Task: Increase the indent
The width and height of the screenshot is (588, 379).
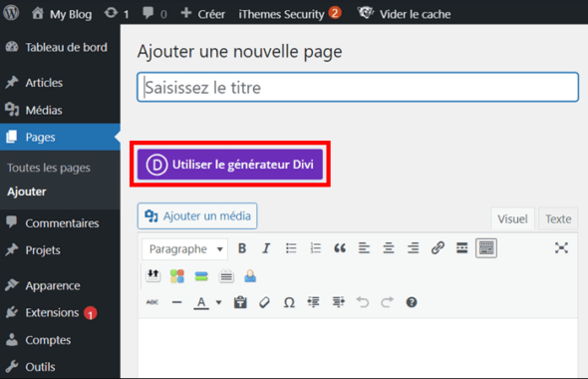Action: pos(338,302)
